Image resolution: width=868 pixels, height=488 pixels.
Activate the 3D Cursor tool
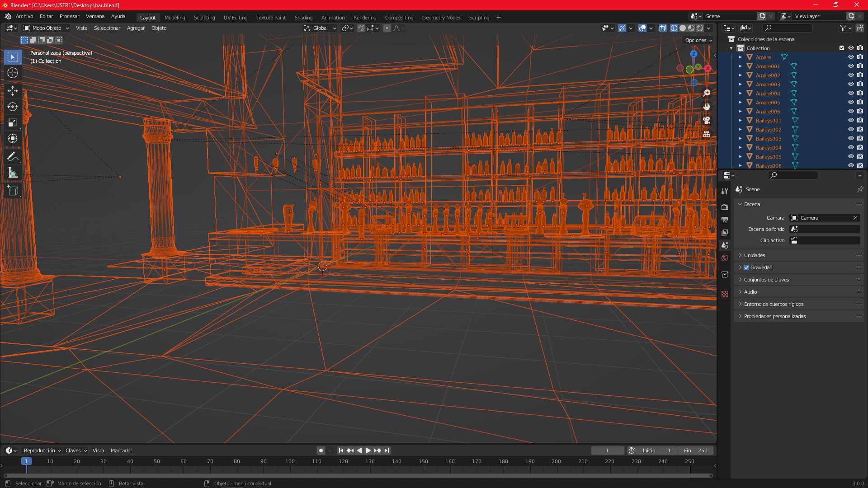13,73
